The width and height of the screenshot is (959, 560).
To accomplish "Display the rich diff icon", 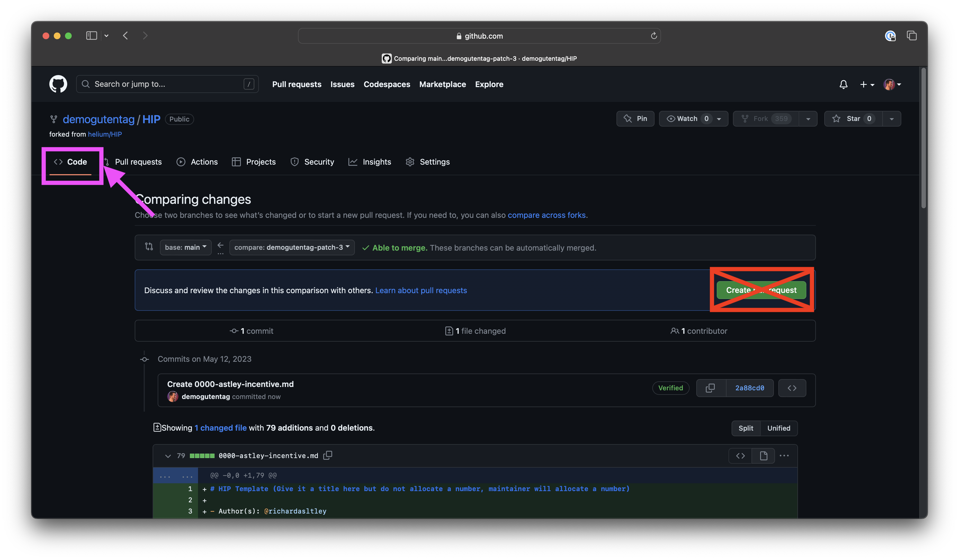I will [764, 456].
